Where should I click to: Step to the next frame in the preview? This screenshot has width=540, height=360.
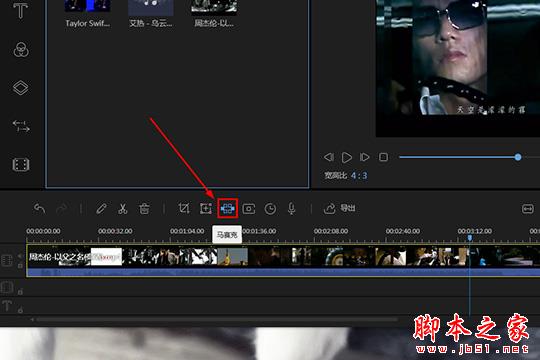[x=364, y=157]
